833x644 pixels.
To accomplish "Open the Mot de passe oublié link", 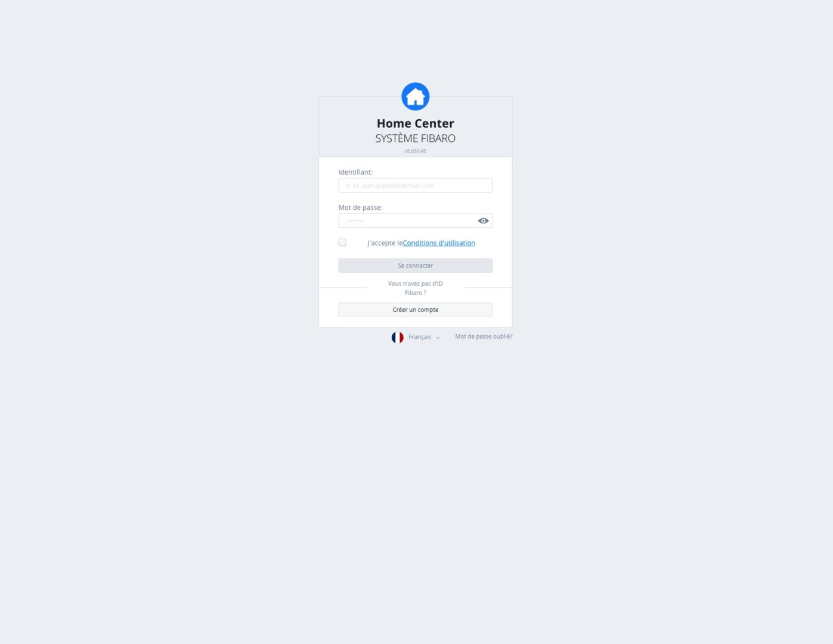I will pos(484,337).
